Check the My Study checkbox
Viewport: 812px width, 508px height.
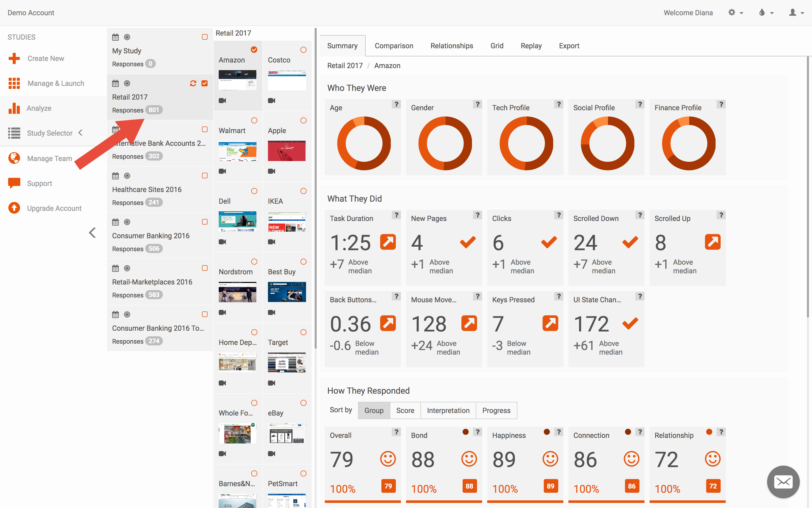pos(205,37)
